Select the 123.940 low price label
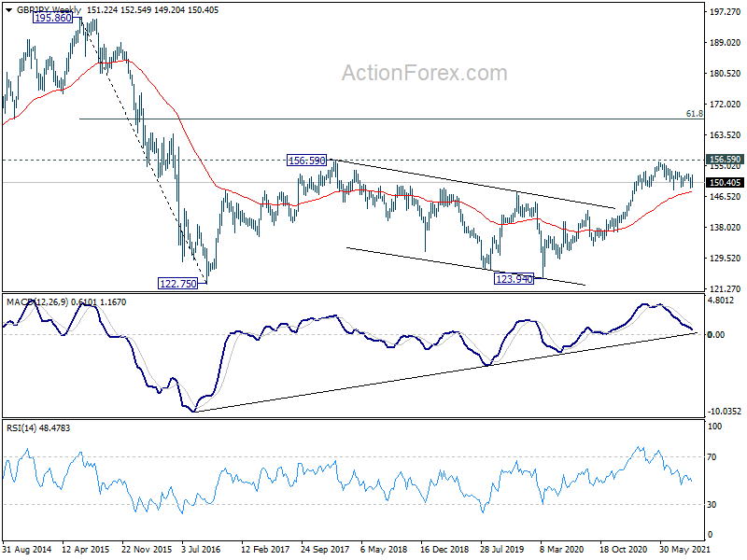Screen dimensions: 747x560 tap(514, 279)
